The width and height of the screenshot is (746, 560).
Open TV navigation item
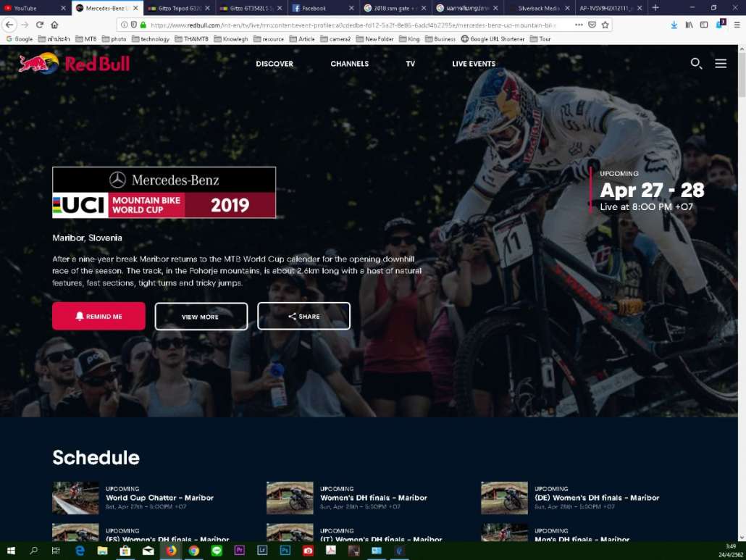[410, 64]
